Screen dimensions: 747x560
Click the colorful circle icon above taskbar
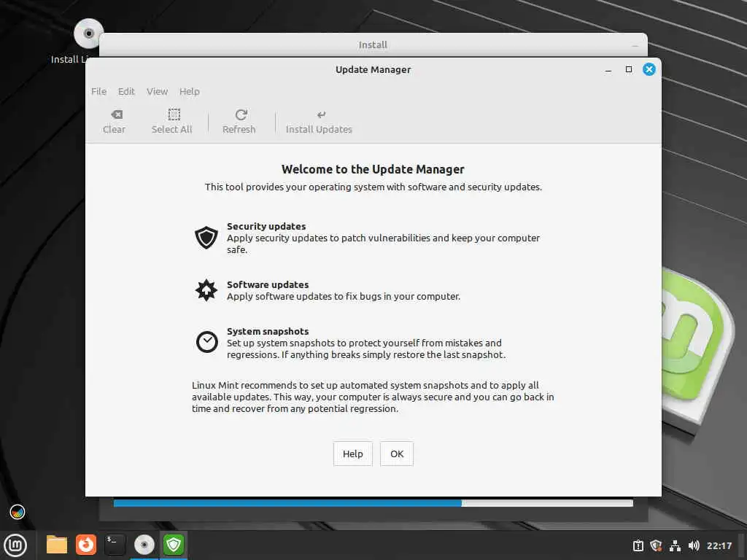[x=18, y=513]
